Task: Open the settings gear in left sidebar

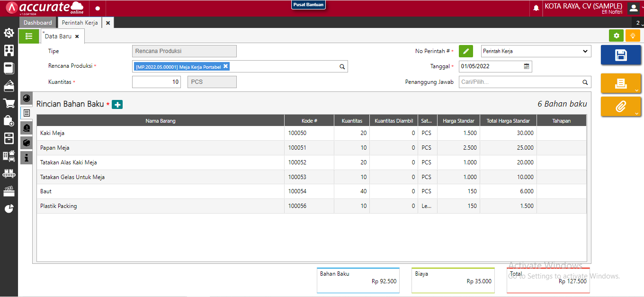Action: point(9,33)
